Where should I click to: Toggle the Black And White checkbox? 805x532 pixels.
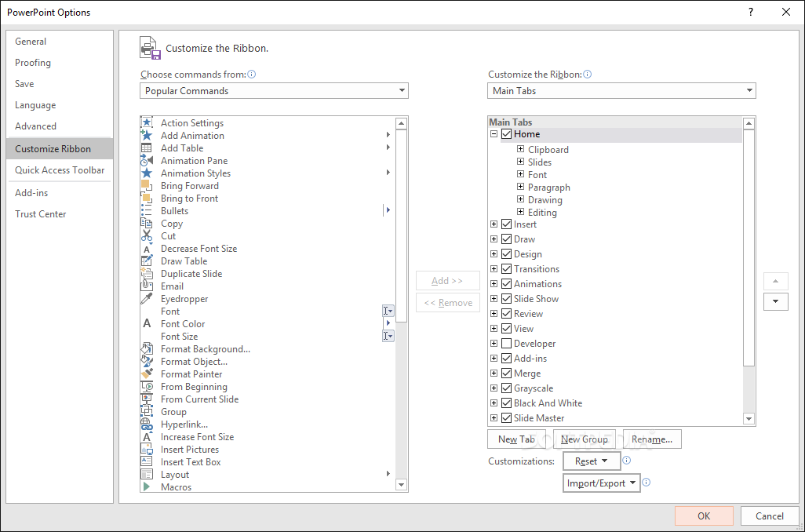pyautogui.click(x=506, y=403)
